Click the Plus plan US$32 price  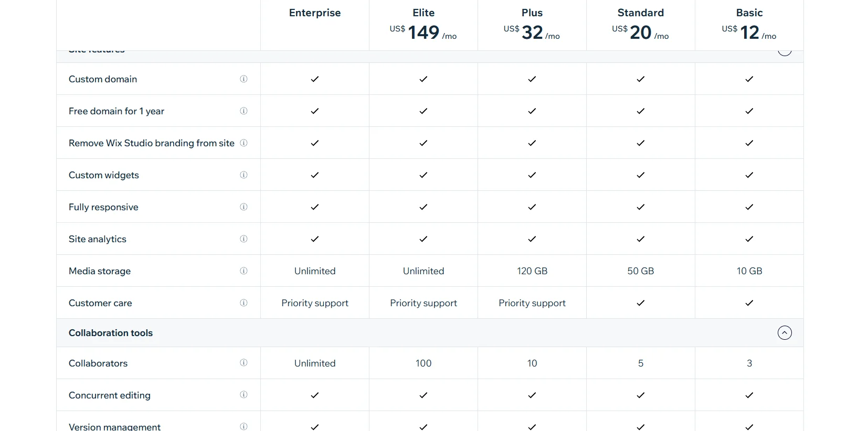pos(532,33)
